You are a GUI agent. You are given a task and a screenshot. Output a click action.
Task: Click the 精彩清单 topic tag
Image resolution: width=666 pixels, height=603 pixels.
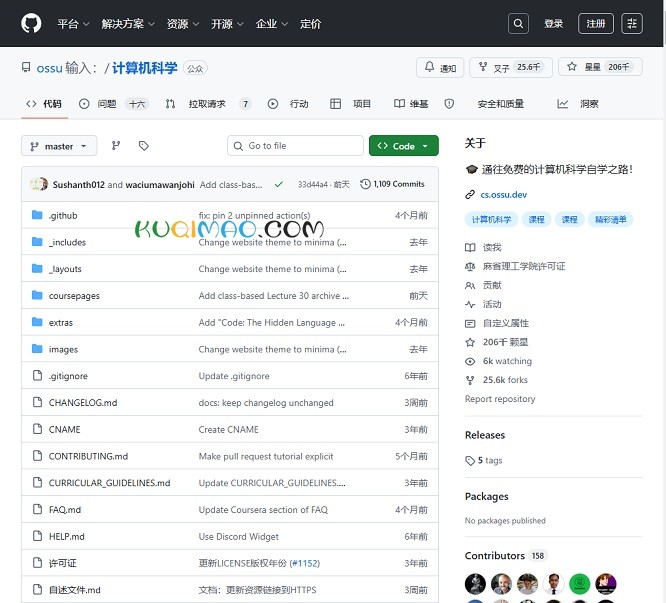coord(610,220)
